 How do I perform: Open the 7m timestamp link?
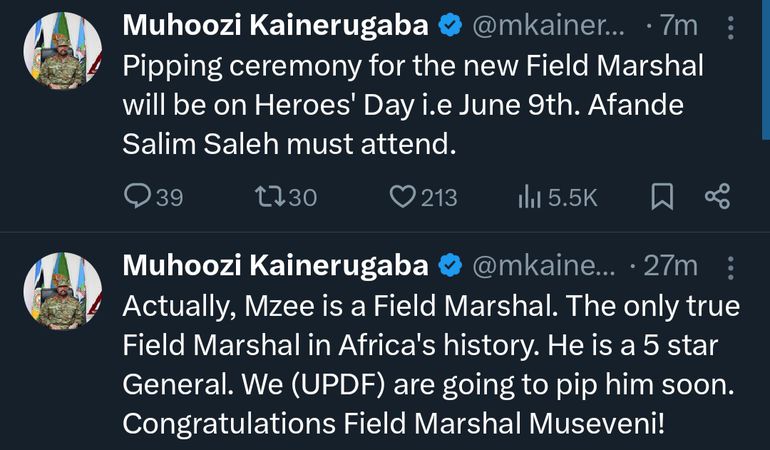pyautogui.click(x=676, y=27)
